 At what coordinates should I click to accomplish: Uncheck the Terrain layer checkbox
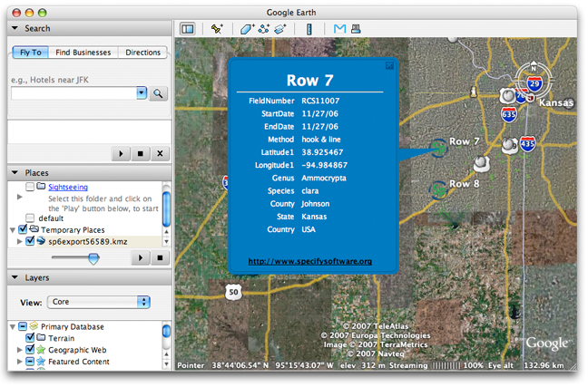coord(30,337)
